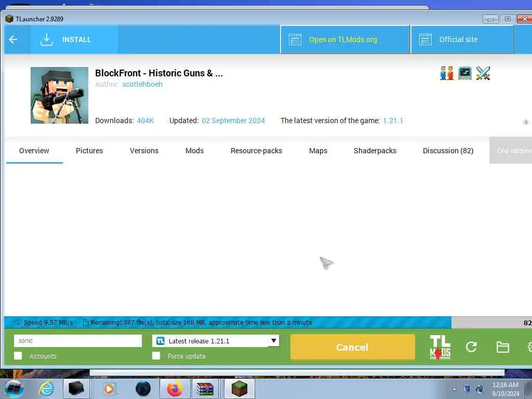Screen dimensions: 532x399
Task: Click the crossed swords category icon
Action: tap(483, 73)
